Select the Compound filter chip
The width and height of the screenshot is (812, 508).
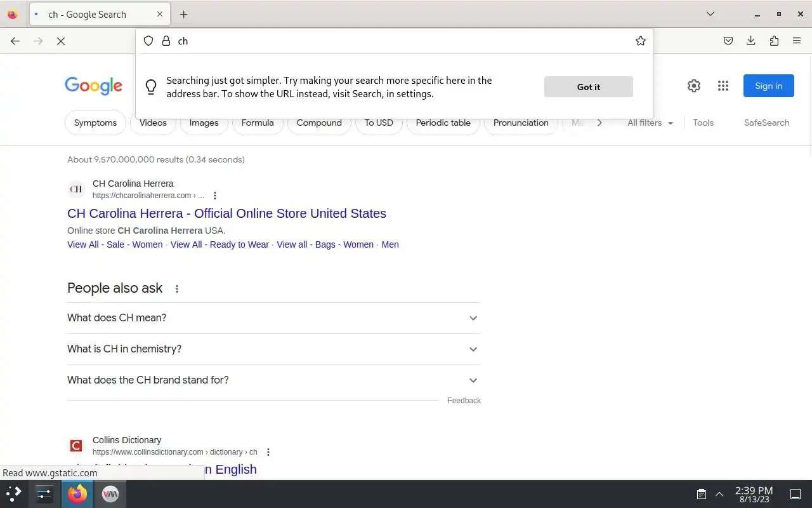[x=319, y=123]
